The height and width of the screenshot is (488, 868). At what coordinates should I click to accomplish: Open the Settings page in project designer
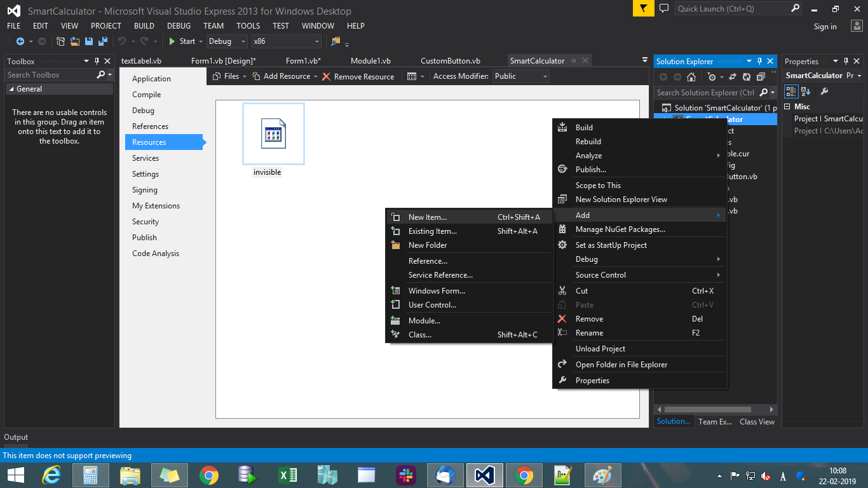click(x=146, y=174)
